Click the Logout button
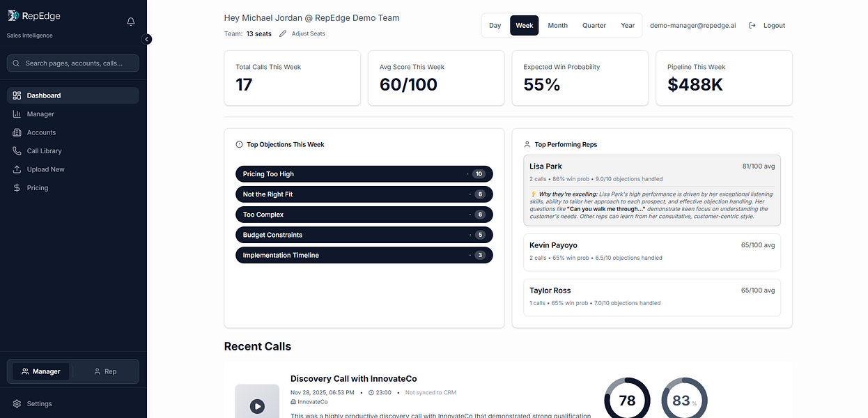 point(774,25)
